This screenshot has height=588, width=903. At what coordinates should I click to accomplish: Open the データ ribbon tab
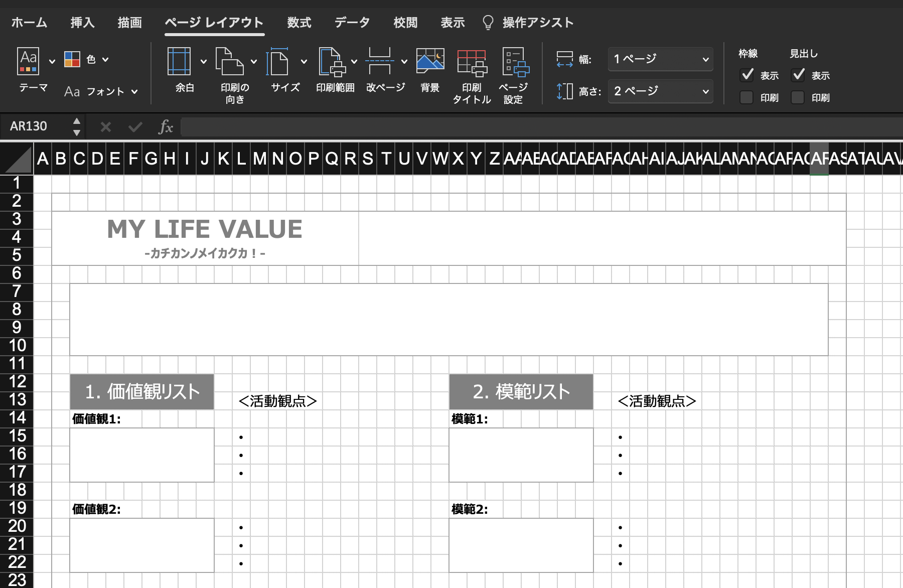pyautogui.click(x=352, y=23)
